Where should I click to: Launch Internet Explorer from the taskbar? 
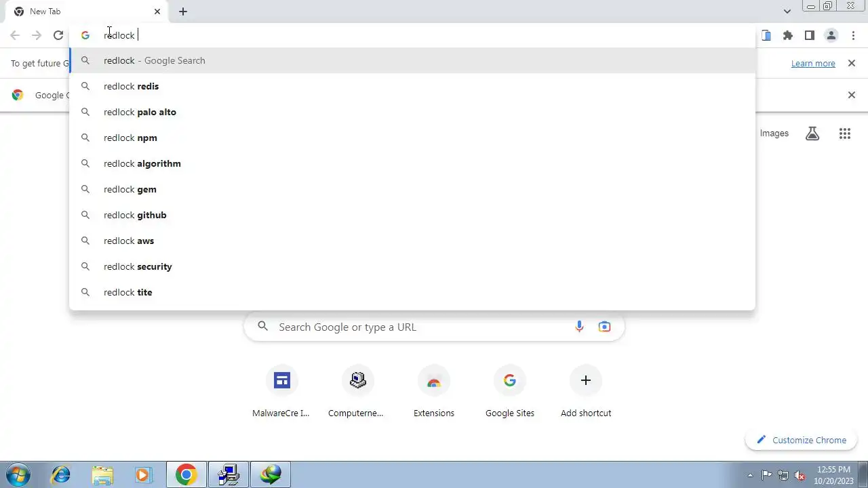(61, 474)
